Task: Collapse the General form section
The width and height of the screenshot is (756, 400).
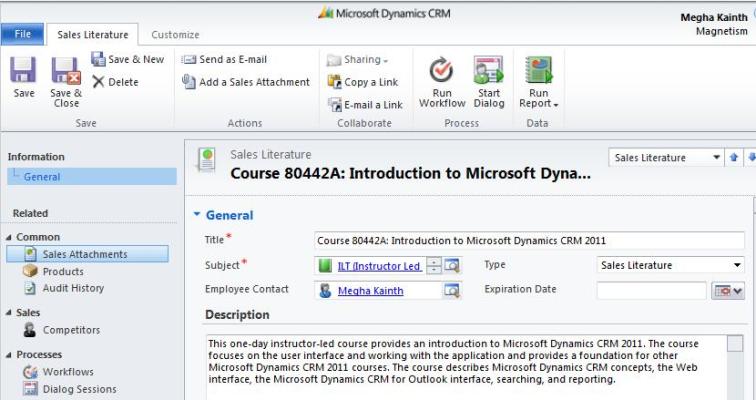Action: tap(197, 214)
